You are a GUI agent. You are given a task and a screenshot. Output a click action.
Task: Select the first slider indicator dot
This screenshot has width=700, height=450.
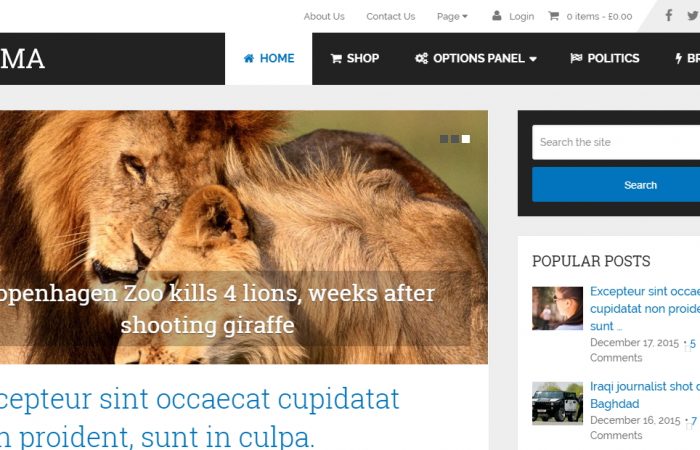coord(444,139)
